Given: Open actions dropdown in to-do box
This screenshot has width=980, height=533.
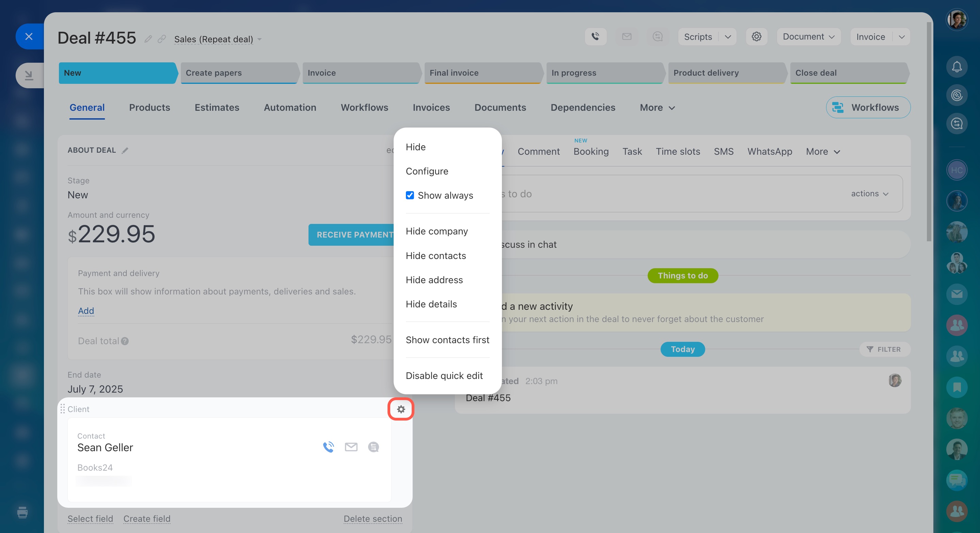Looking at the screenshot, I should 870,194.
